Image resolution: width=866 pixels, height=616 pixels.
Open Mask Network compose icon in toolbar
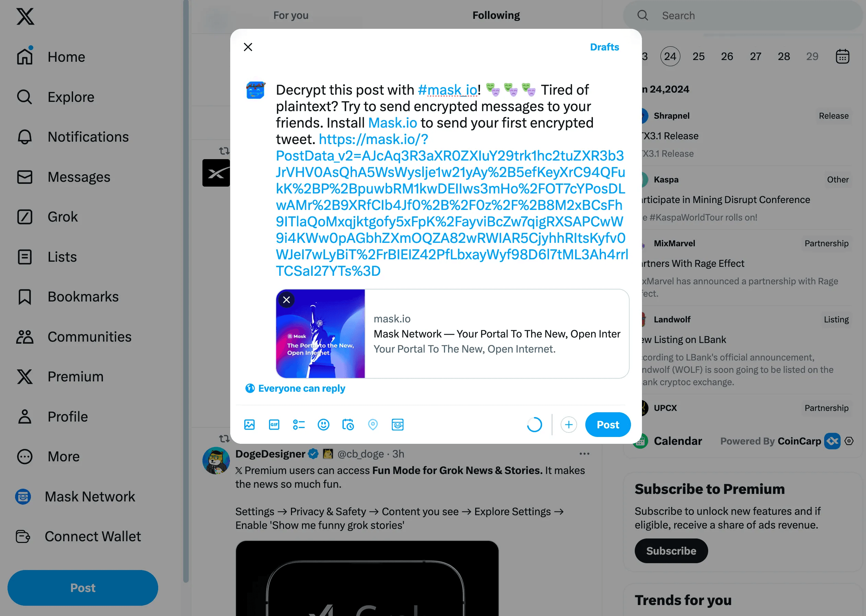pyautogui.click(x=398, y=425)
